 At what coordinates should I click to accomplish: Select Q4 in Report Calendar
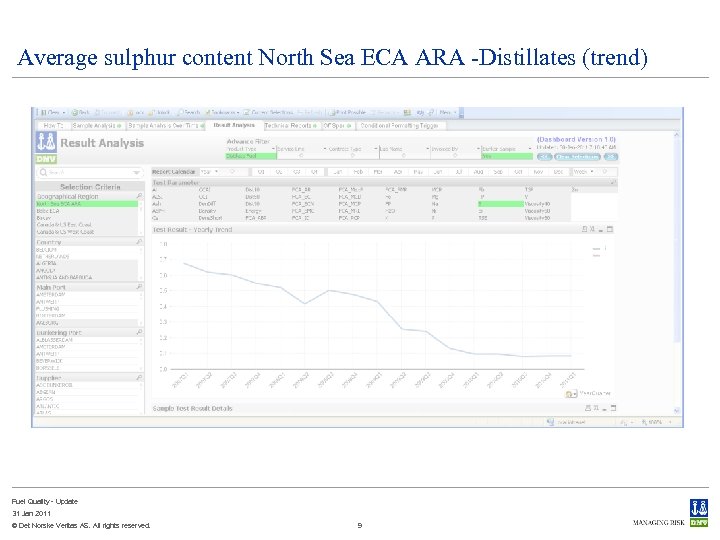pyautogui.click(x=315, y=172)
